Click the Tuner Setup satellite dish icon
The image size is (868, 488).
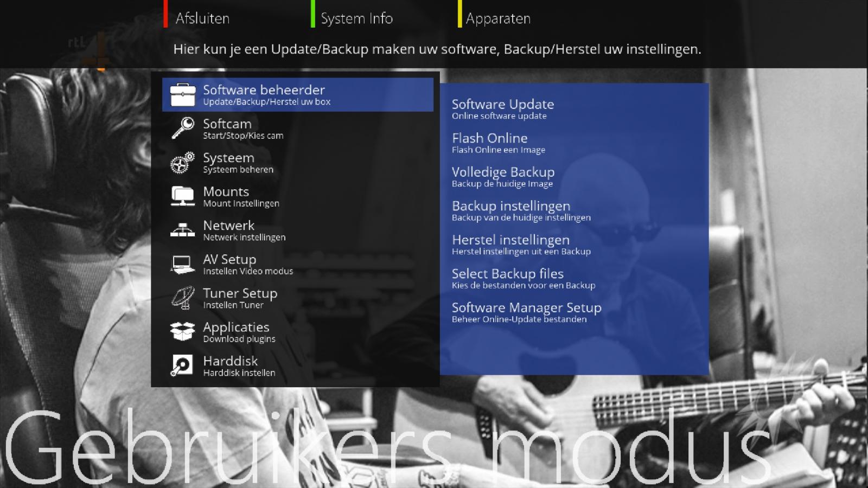(x=183, y=298)
